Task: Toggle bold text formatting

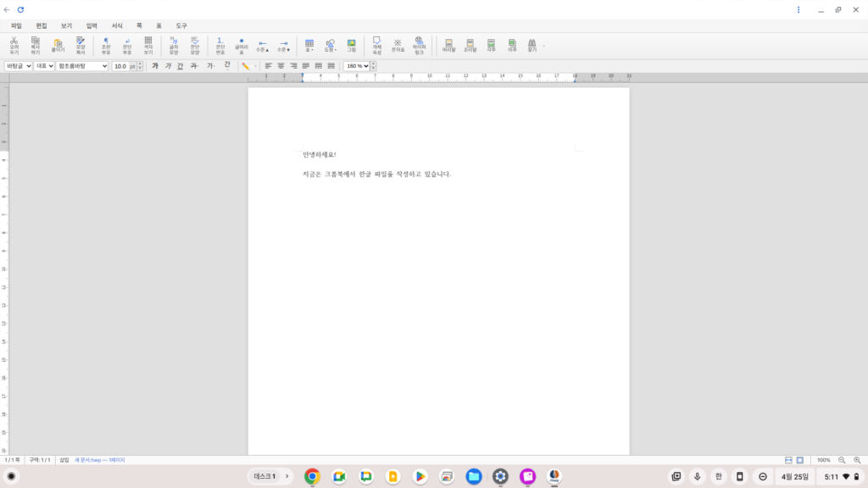Action: tap(155, 66)
